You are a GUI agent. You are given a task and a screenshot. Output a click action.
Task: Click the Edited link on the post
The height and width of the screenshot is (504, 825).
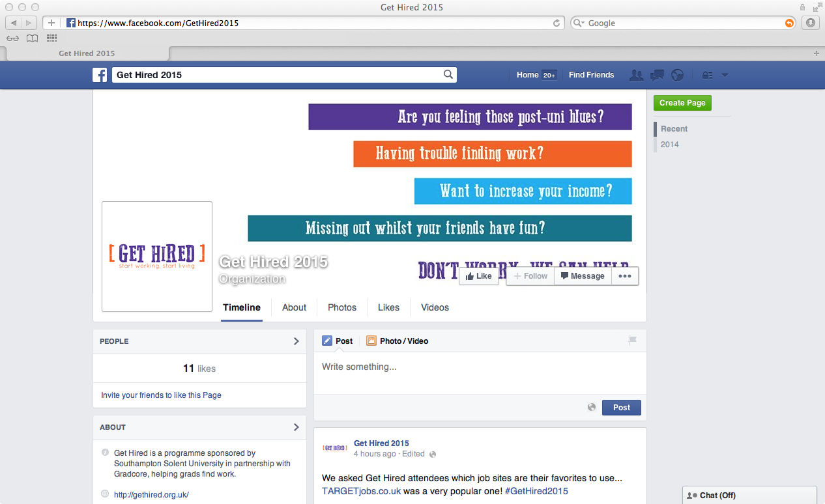[x=413, y=454]
